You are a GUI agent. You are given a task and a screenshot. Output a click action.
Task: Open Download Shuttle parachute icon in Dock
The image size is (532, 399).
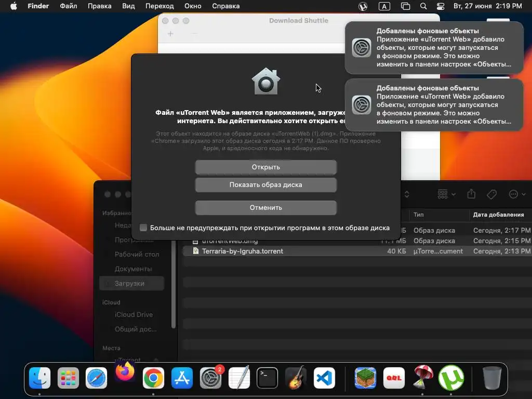pos(422,377)
